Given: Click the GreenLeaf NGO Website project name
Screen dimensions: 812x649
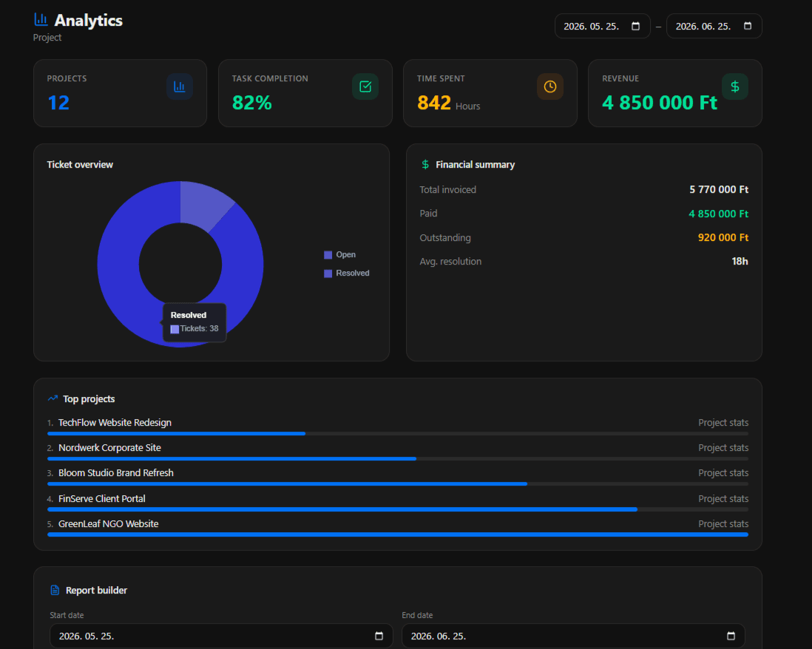Looking at the screenshot, I should point(108,524).
